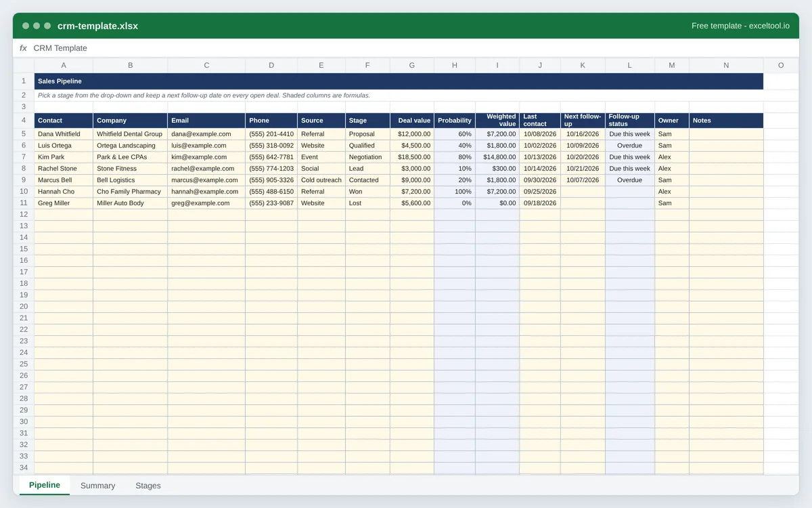The image size is (812, 508).
Task: Select the 10/07/2026 next follow-up cell
Action: [x=583, y=180]
